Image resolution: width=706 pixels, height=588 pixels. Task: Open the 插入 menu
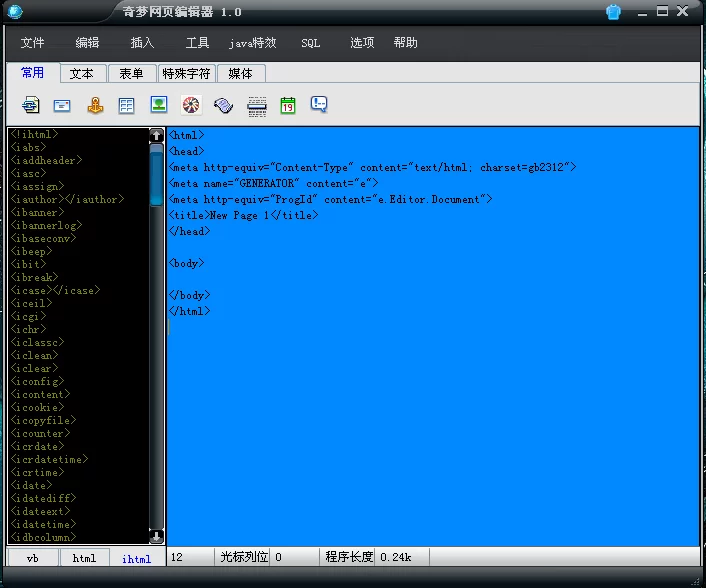tap(142, 43)
